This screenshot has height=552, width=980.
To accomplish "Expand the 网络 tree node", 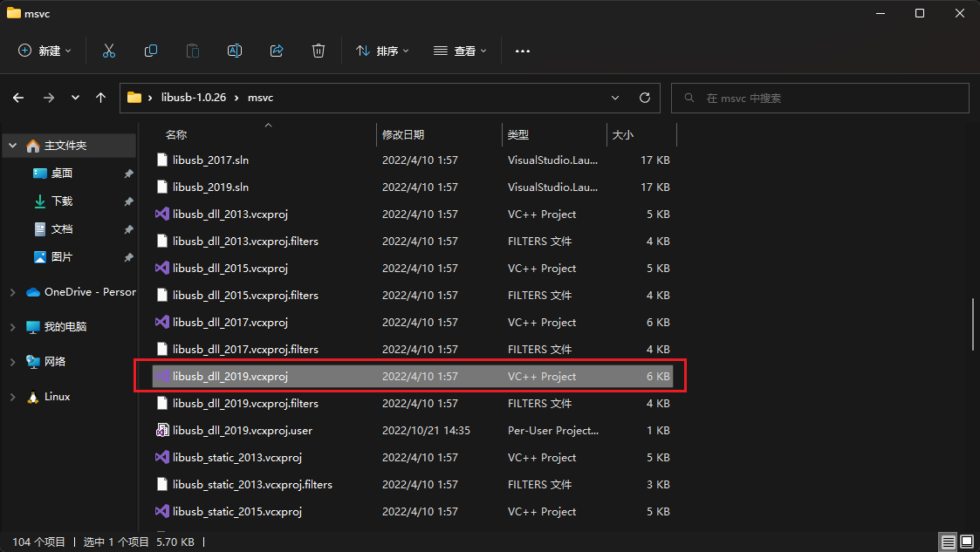I will 12,362.
